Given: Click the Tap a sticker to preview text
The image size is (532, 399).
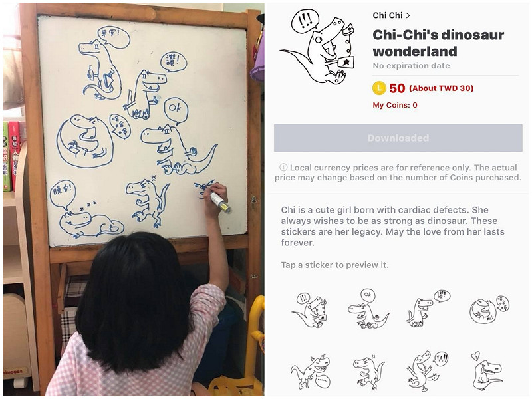Looking at the screenshot, I should pyautogui.click(x=334, y=265).
